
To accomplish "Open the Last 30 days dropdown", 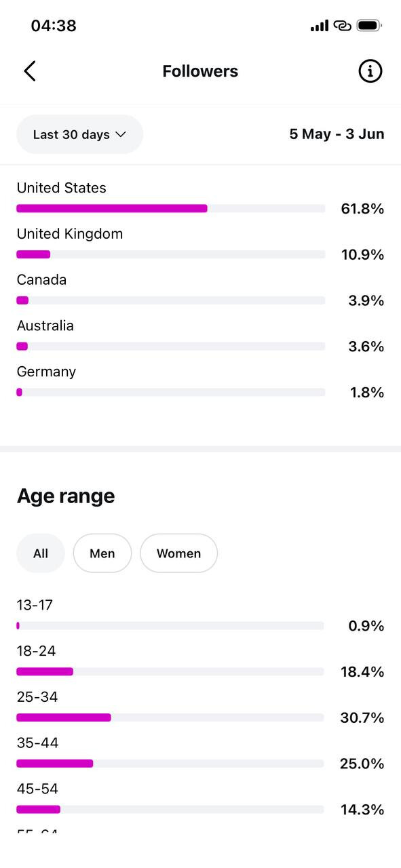I will pos(80,134).
